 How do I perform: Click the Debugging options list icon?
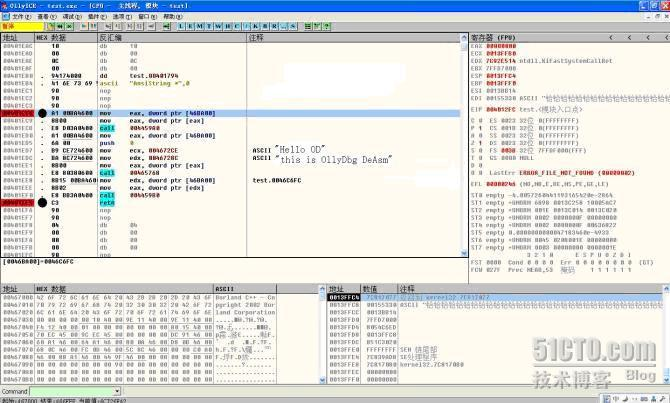308,26
